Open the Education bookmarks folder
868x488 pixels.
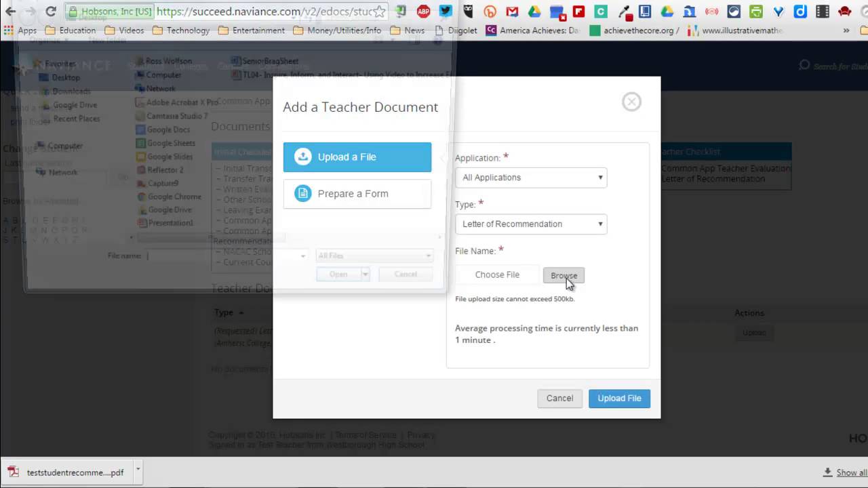71,30
